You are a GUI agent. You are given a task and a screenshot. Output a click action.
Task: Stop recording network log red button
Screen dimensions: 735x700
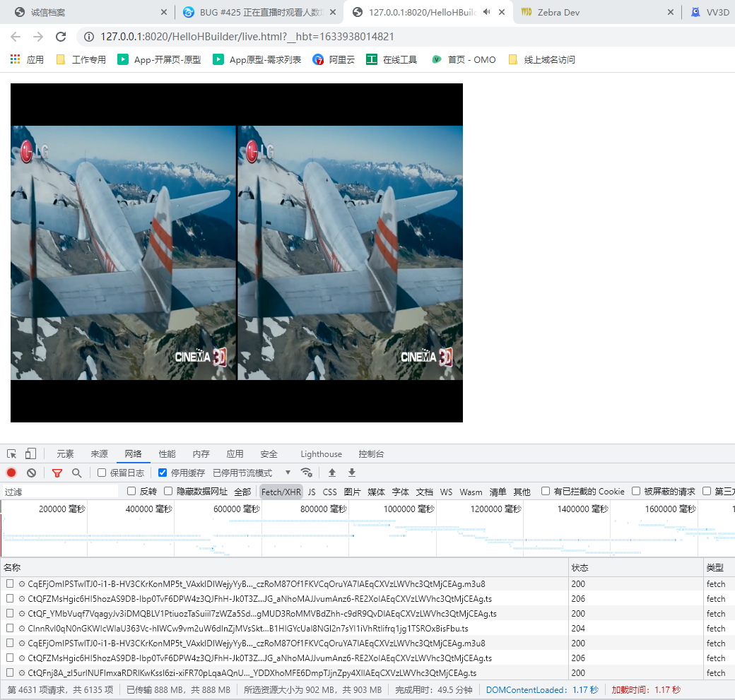11,473
